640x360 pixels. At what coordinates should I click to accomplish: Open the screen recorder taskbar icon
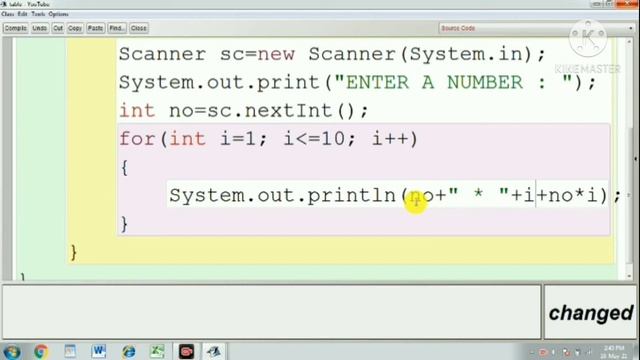(186, 351)
